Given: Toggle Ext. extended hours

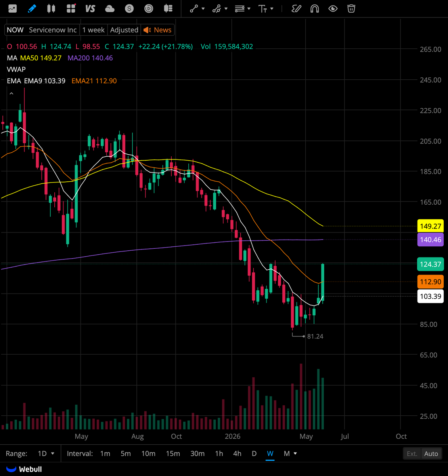Looking at the screenshot, I should 412,453.
